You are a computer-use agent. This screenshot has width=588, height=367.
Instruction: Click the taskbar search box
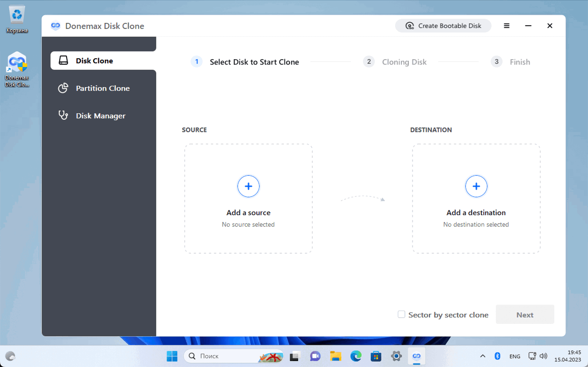coord(234,356)
